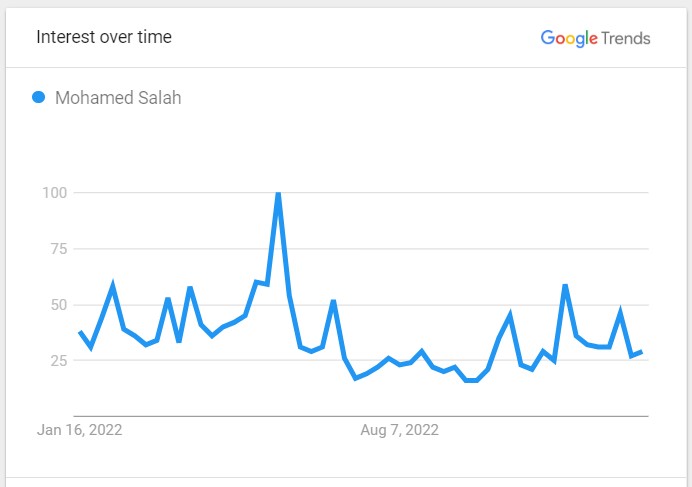Click the final small peak near 47 at year end

coord(621,311)
